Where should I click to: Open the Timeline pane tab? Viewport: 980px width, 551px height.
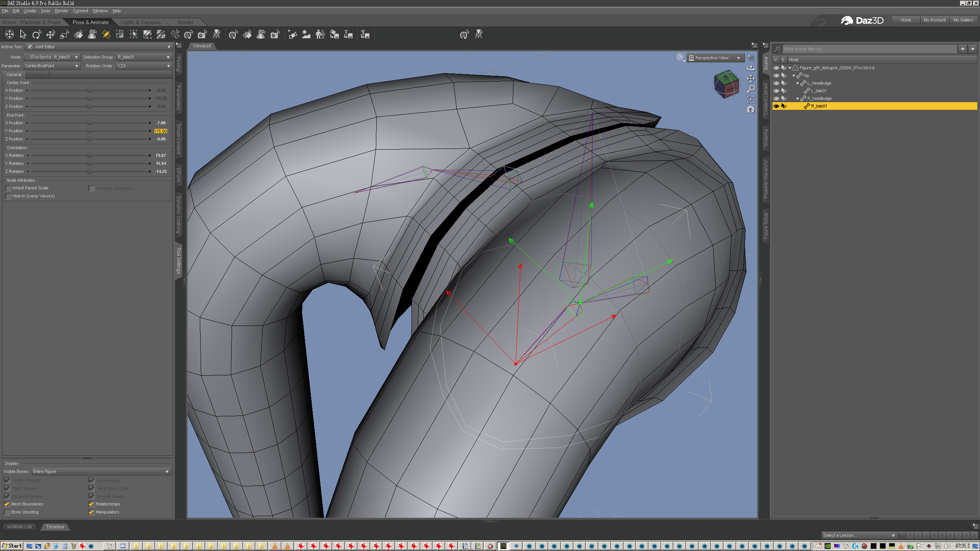pyautogui.click(x=55, y=527)
